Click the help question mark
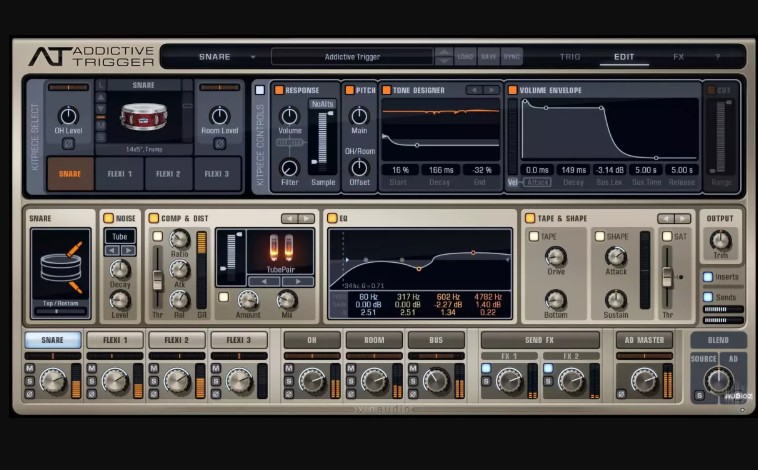758x470 pixels. (x=717, y=57)
